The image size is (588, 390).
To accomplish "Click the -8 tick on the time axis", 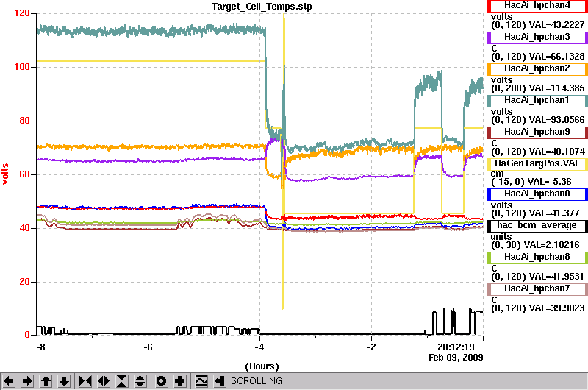I will 40,347.
